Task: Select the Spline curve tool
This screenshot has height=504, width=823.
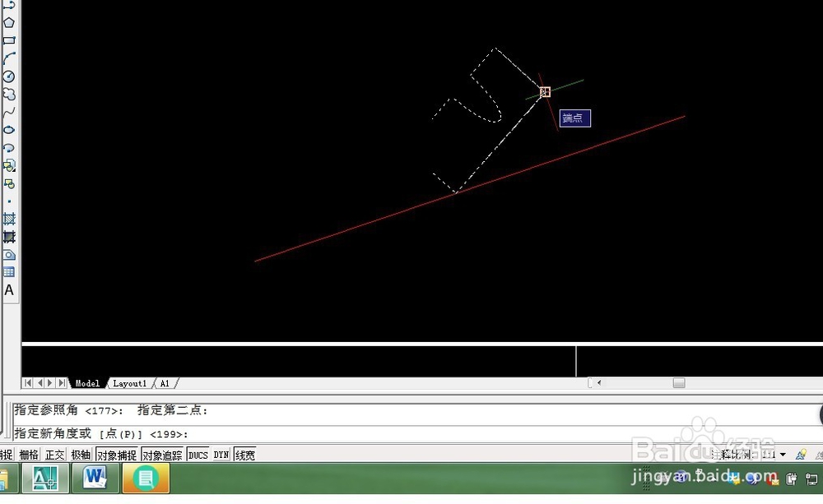Action: [x=9, y=113]
